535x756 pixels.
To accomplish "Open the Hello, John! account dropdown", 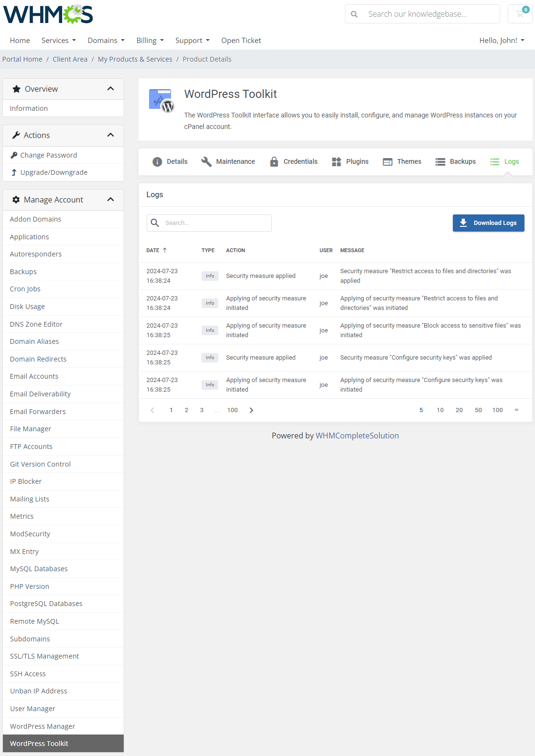I will (502, 41).
